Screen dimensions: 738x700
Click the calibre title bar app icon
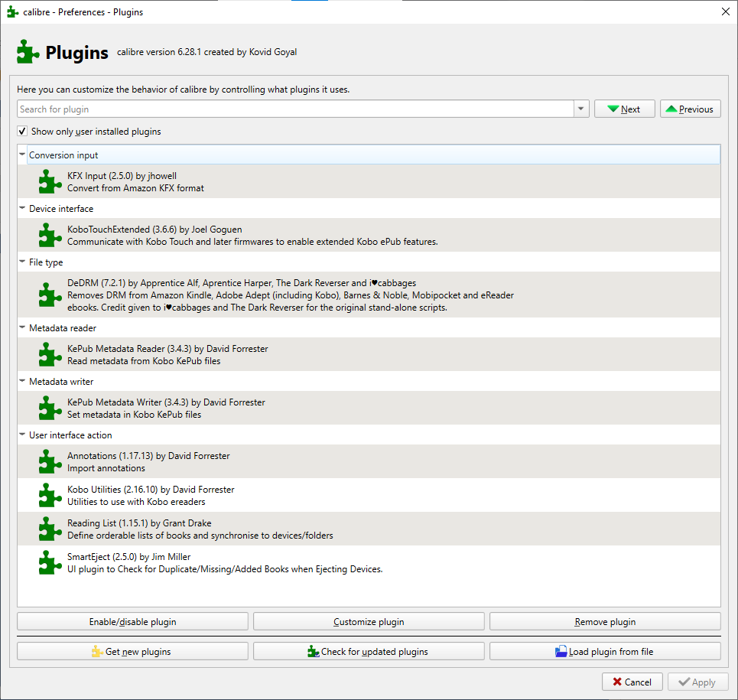(13, 11)
